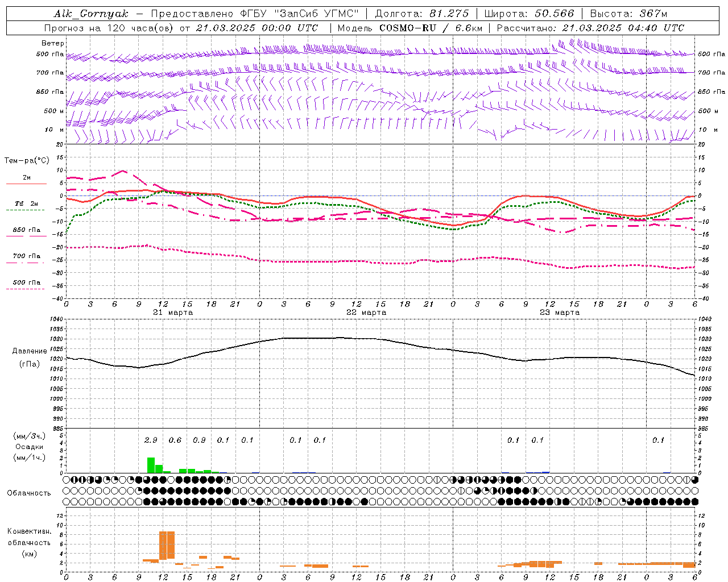The image size is (728, 582).
Task: Click the '(мм/3ч.)' precipitation unit label
Action: click(30, 436)
